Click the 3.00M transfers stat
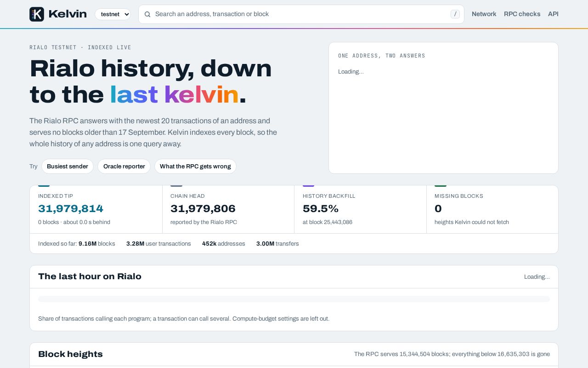Image resolution: width=588 pixels, height=368 pixels. coord(277,244)
